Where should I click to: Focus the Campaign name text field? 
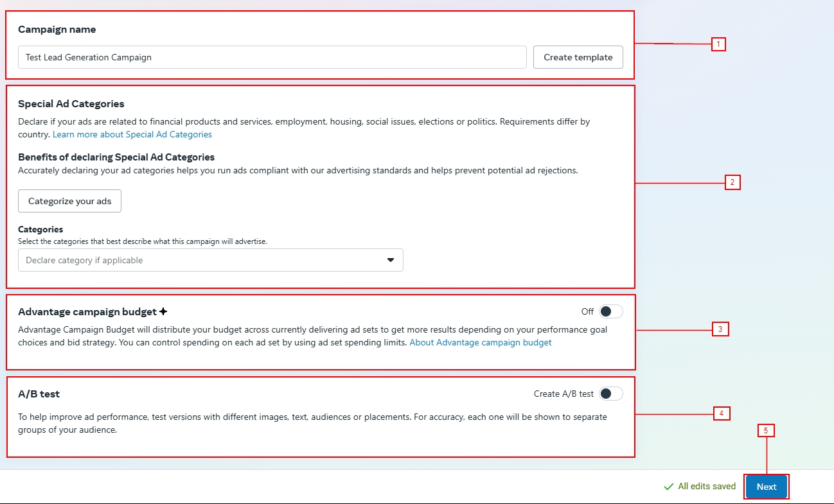(272, 57)
